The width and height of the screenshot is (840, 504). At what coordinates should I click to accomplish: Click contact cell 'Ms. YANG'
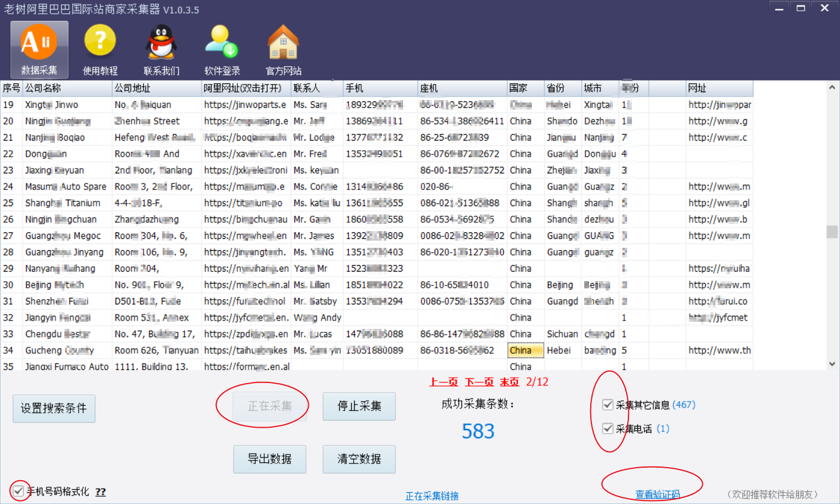coord(317,252)
